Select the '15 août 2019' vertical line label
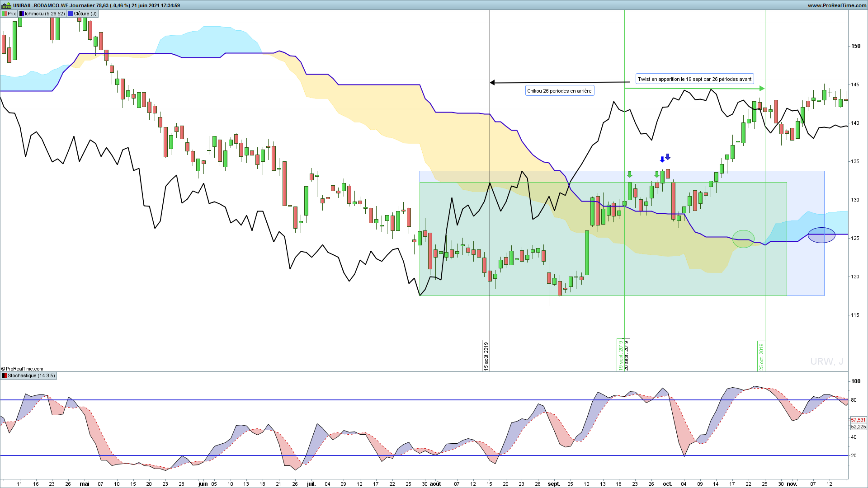The height and width of the screenshot is (488, 868). click(486, 356)
